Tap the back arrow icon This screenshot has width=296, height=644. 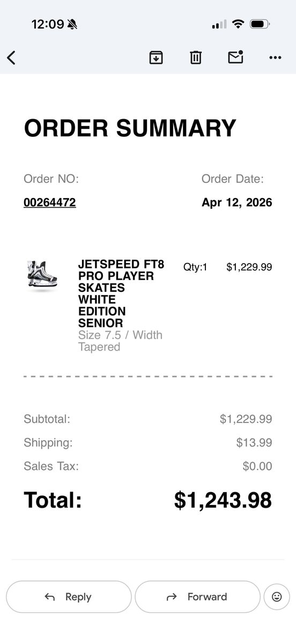click(11, 57)
